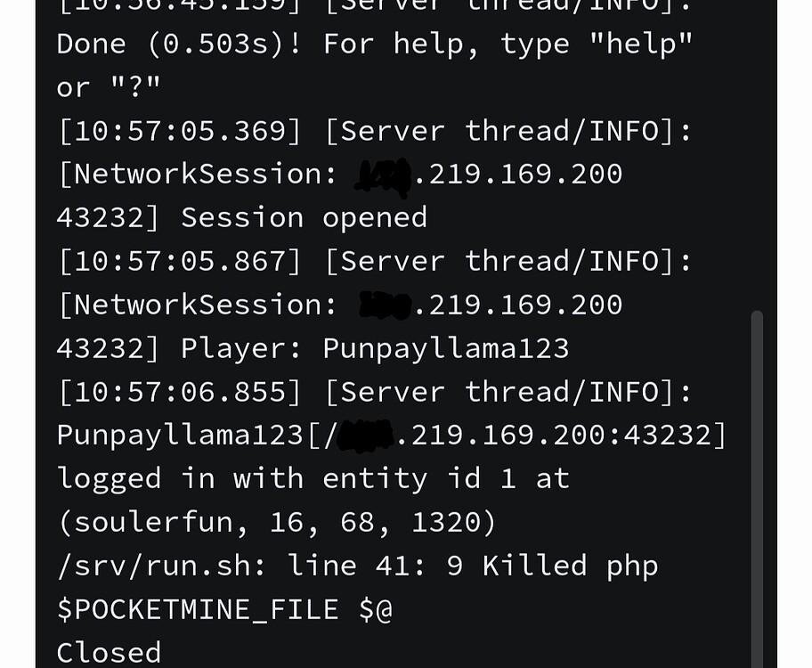Screen dimensions: 812x668
Task: Select the 10:57:05.369 timestamp
Action: (179, 131)
